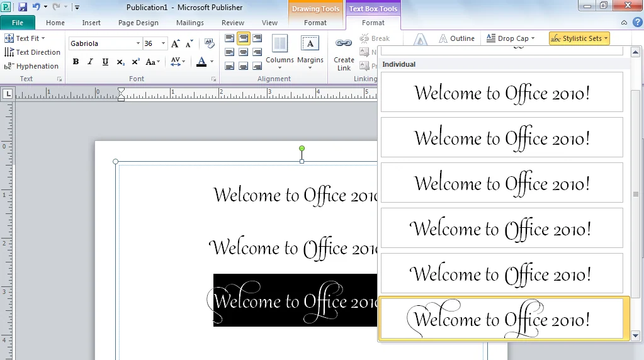Viewport: 644px width, 360px height.
Task: Toggle Superscript formatting
Action: click(x=135, y=62)
